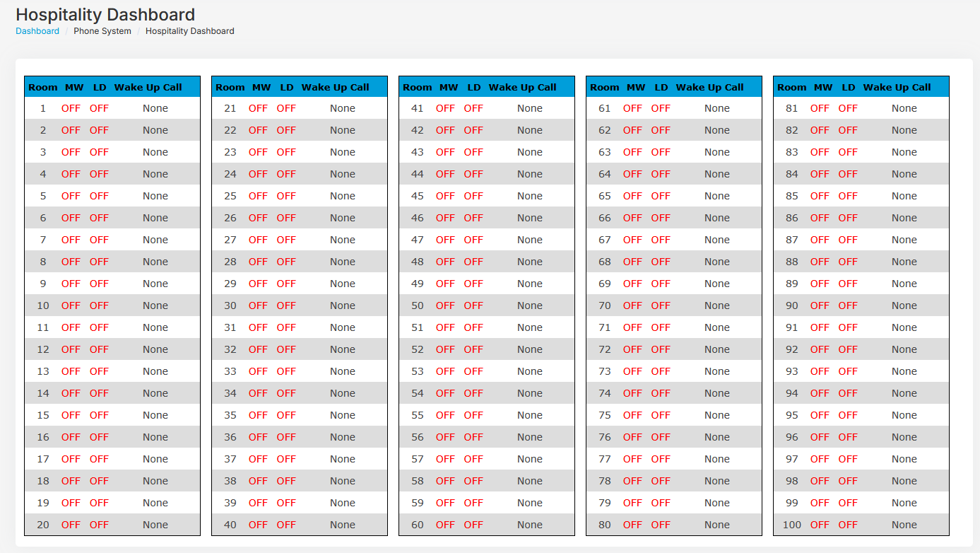Toggle MW status for room 100
This screenshot has height=553, width=980.
click(x=819, y=524)
